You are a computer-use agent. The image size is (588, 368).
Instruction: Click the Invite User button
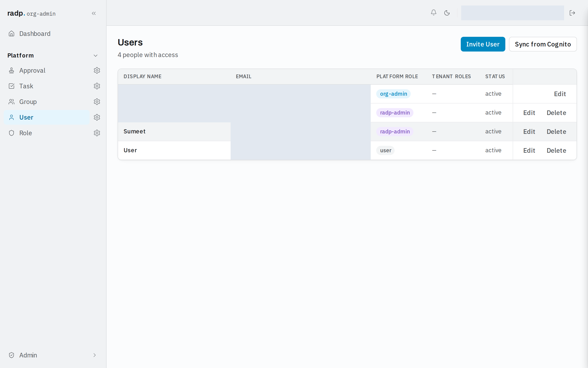coord(483,44)
